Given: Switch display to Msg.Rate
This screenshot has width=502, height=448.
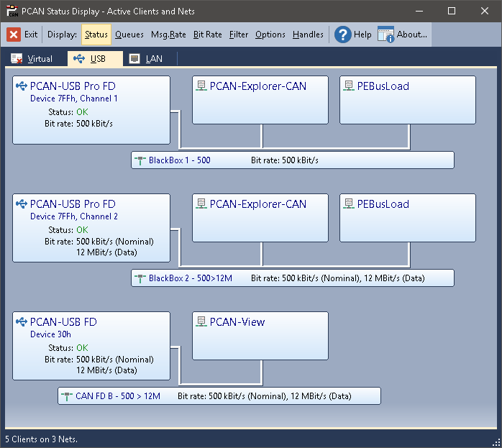Looking at the screenshot, I should (x=168, y=35).
